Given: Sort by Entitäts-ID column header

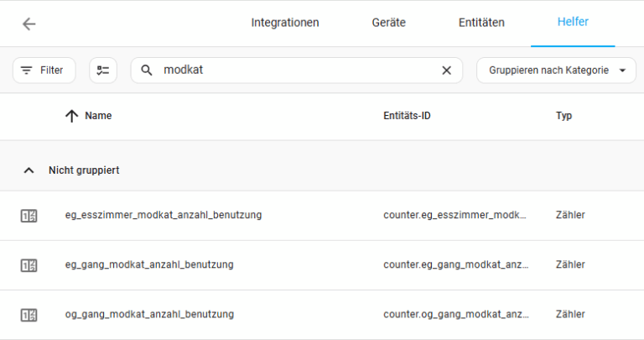Looking at the screenshot, I should click(407, 116).
